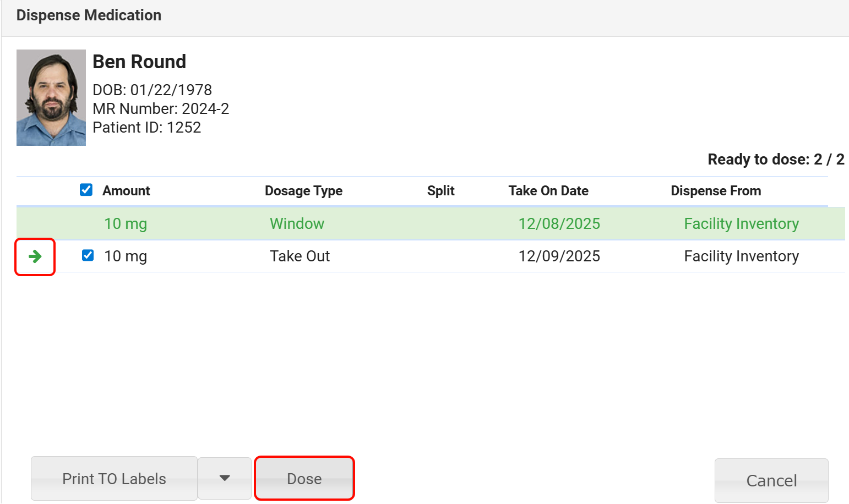Click Facility Inventory in the Take Out row
This screenshot has height=504, width=849.
[741, 256]
